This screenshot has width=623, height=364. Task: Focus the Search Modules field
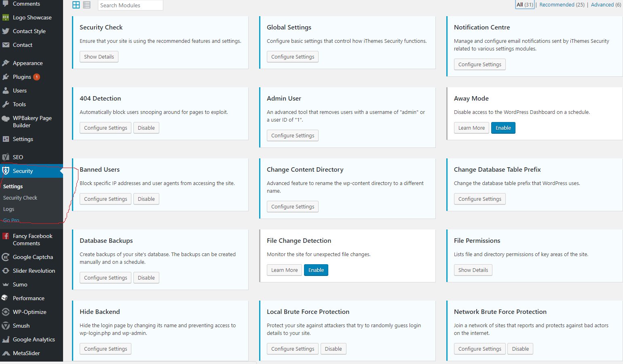tap(130, 5)
